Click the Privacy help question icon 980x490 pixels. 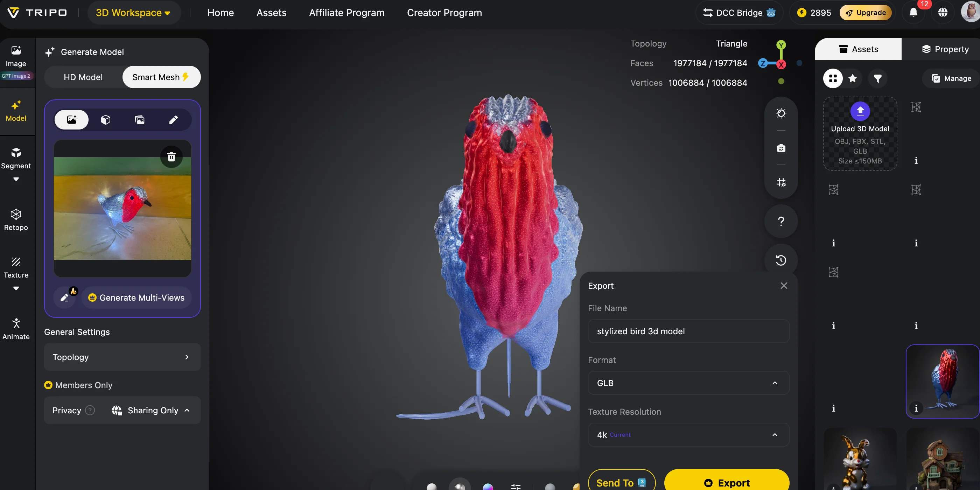tap(90, 410)
